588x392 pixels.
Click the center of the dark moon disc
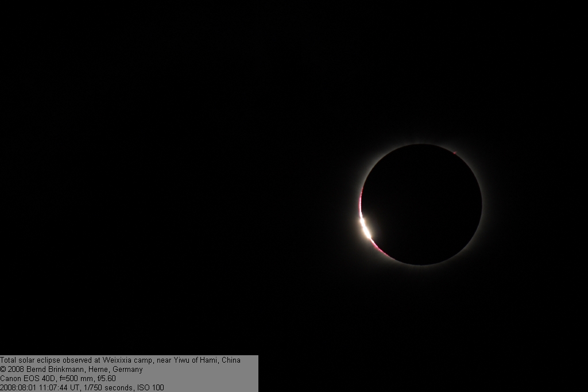coord(421,204)
